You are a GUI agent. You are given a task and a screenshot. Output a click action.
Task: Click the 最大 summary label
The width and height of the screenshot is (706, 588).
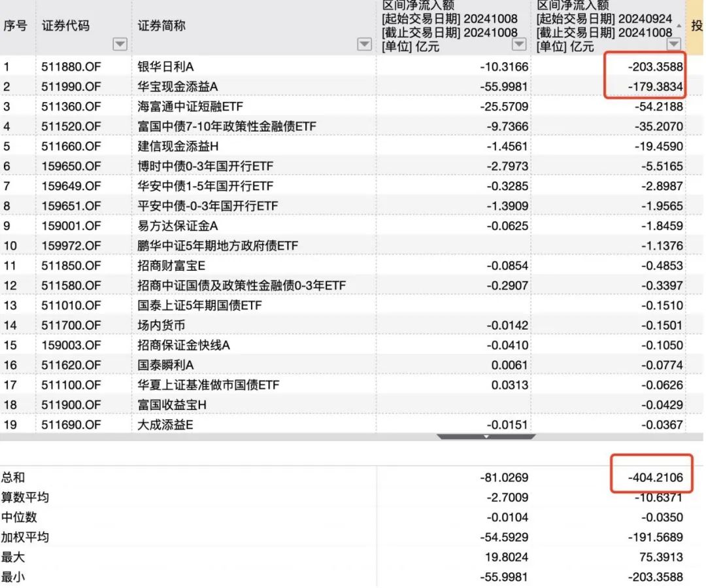point(13,557)
